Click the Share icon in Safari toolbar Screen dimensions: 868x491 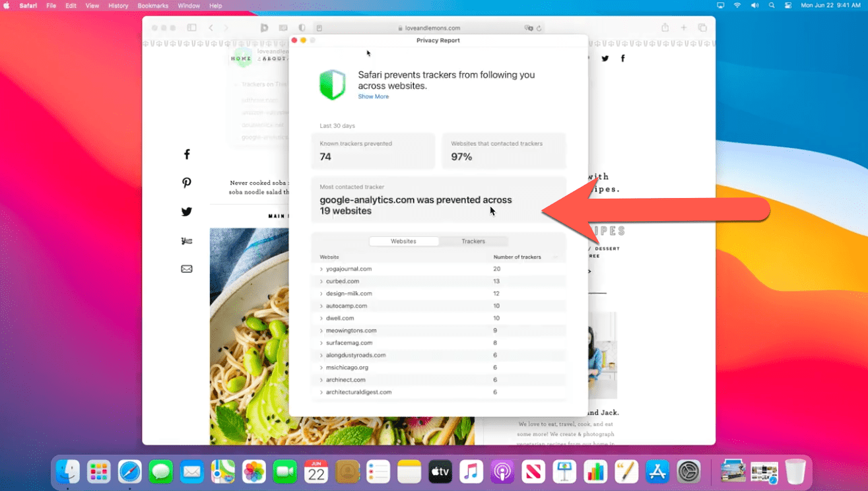click(x=665, y=28)
